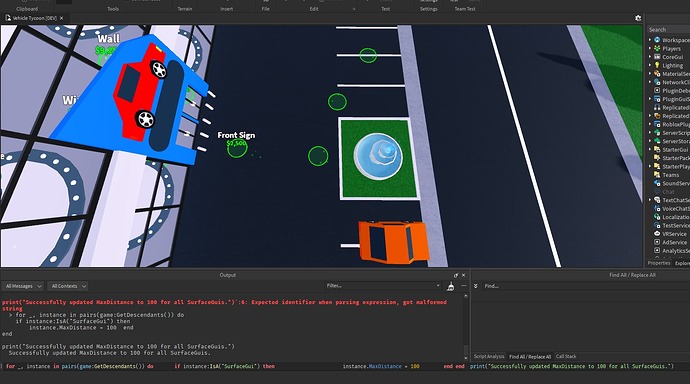Select the StarterPack icon in Explorer
This screenshot has width=690, height=384.
click(657, 158)
